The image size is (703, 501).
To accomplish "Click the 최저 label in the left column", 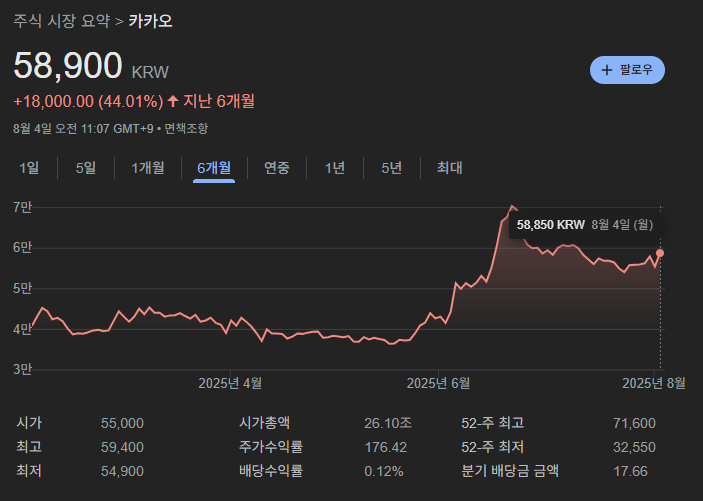I will pos(29,471).
